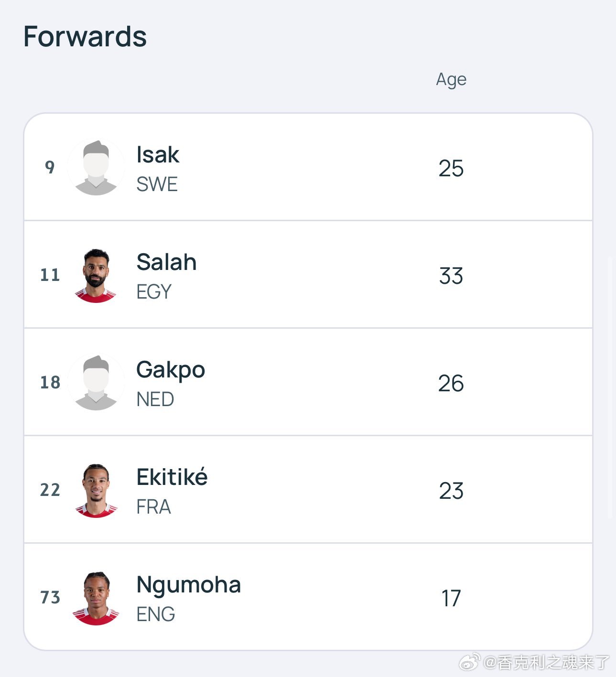Click the EGY nationality label

(154, 292)
